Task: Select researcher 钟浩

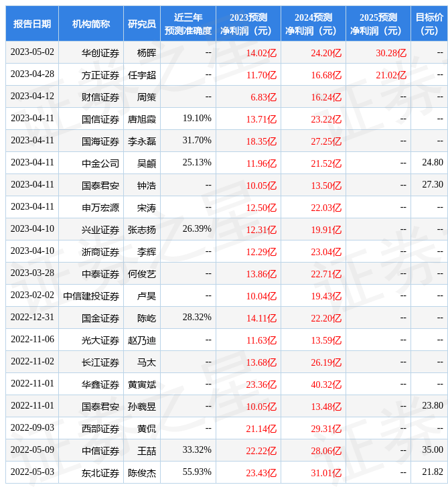Action: (147, 186)
